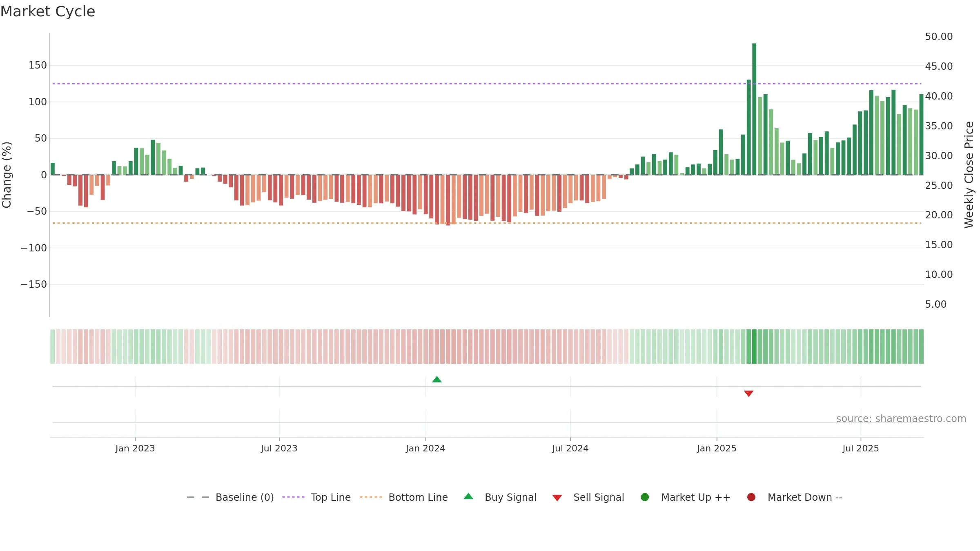Click the 25.00 right axis label

point(939,185)
